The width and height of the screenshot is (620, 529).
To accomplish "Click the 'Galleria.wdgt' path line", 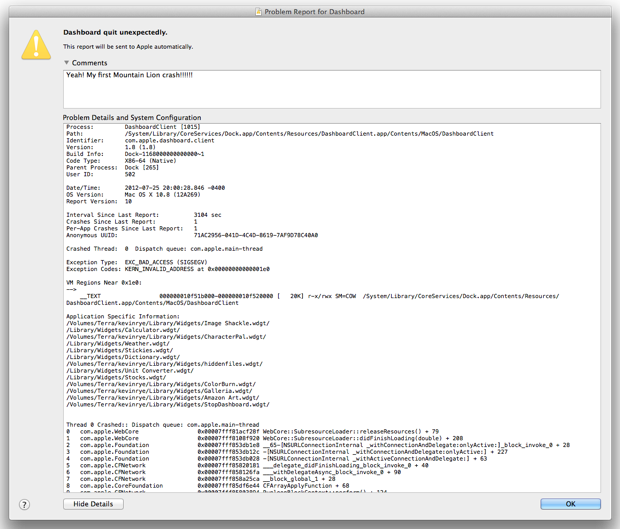I will pyautogui.click(x=159, y=391).
